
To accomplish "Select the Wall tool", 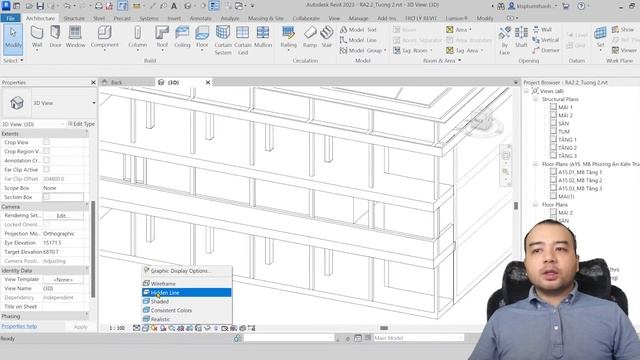I will 37,38.
